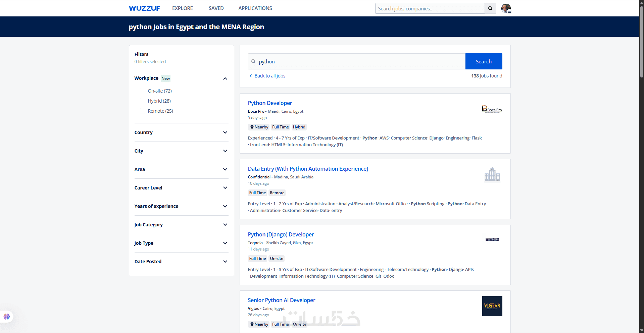Enable the Remote (25) workplace filter
The width and height of the screenshot is (644, 333).
tap(143, 111)
